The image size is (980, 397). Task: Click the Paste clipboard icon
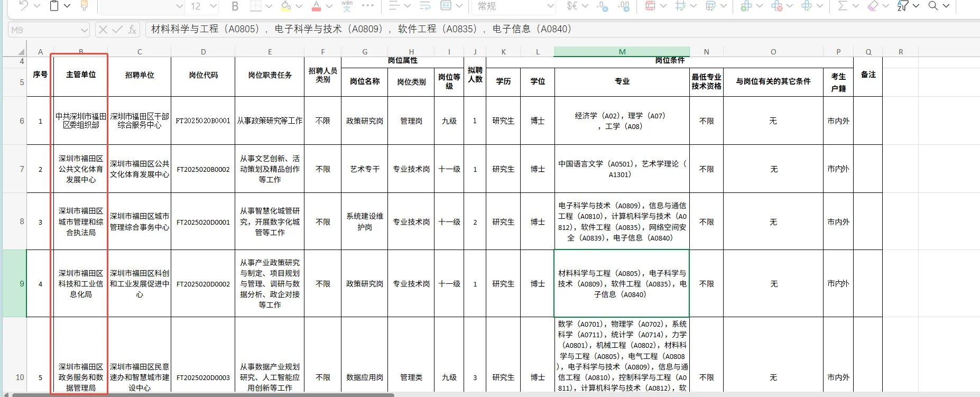coord(54,6)
